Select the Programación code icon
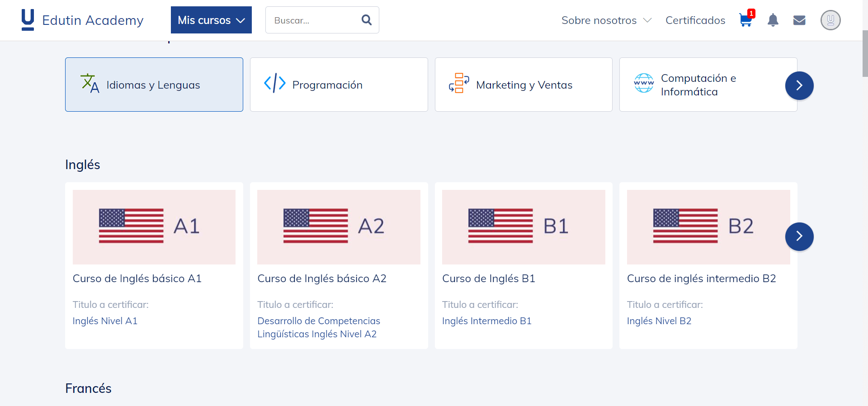 (x=275, y=83)
